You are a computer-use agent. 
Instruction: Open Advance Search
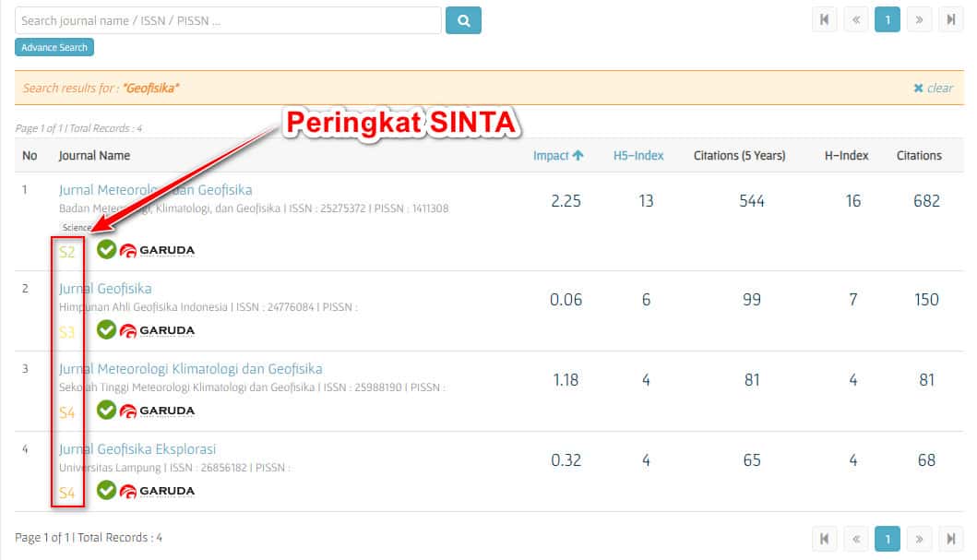(54, 47)
